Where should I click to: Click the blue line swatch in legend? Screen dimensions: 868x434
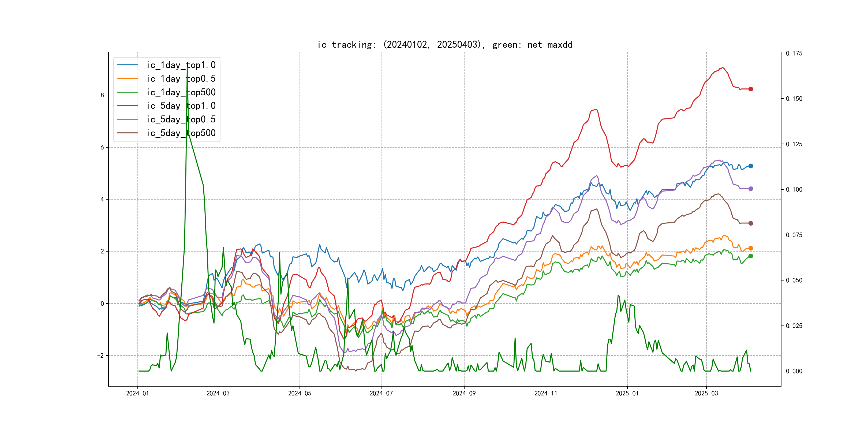[x=127, y=65]
